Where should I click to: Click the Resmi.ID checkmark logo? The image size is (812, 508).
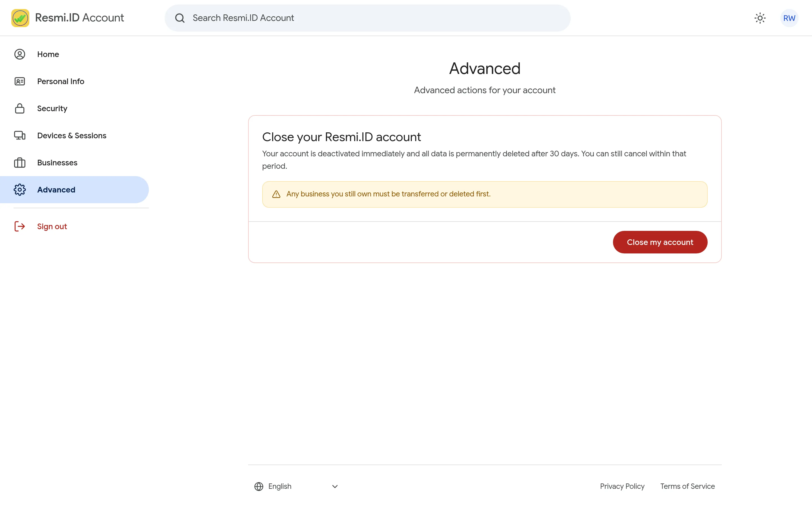coord(20,18)
